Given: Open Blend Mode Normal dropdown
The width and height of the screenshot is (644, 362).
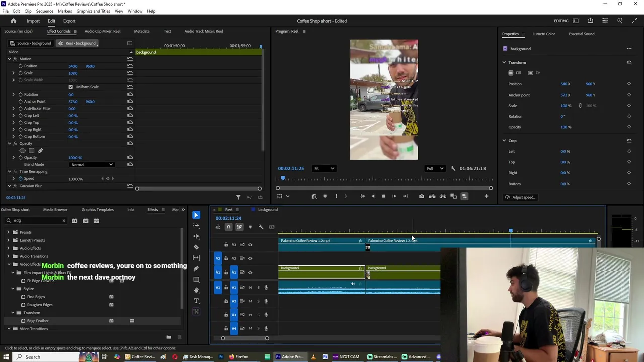Looking at the screenshot, I should [92, 165].
